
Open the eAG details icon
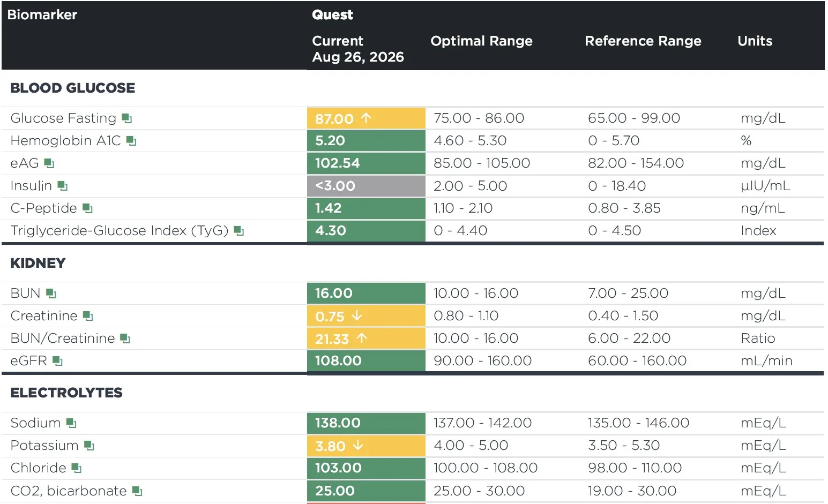pyautogui.click(x=49, y=163)
